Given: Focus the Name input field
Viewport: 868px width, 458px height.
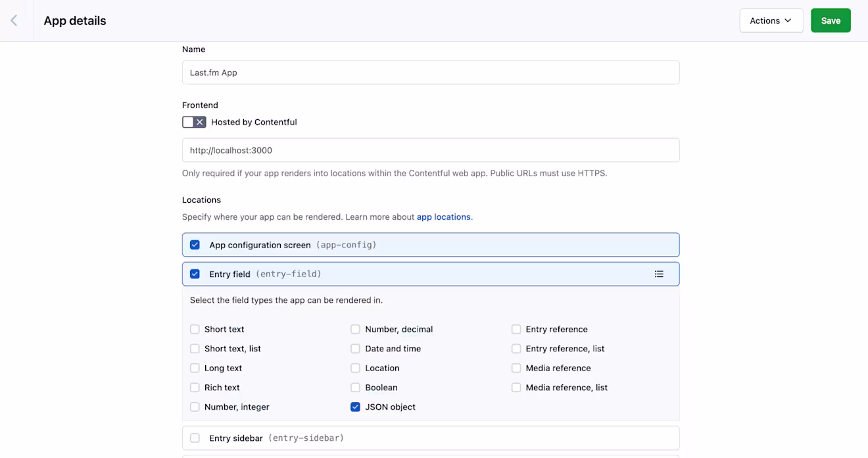Looking at the screenshot, I should [431, 72].
